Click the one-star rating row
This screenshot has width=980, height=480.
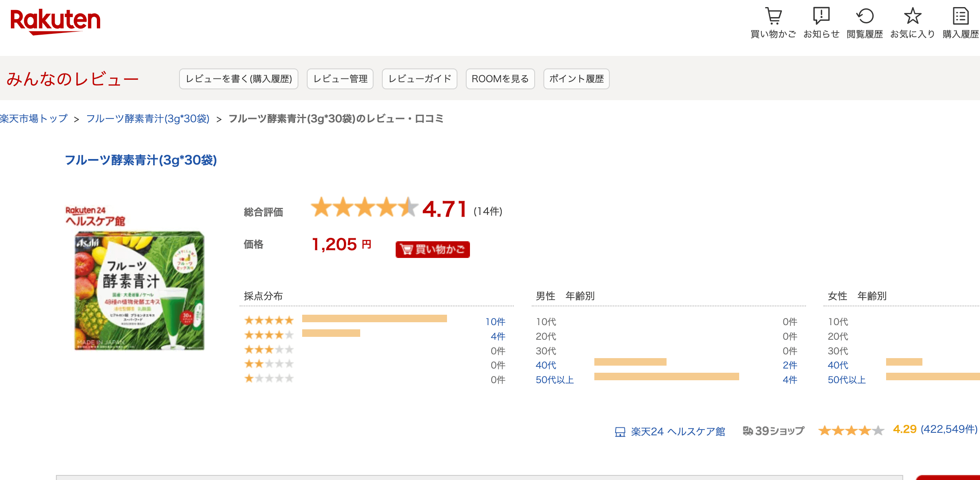click(375, 379)
